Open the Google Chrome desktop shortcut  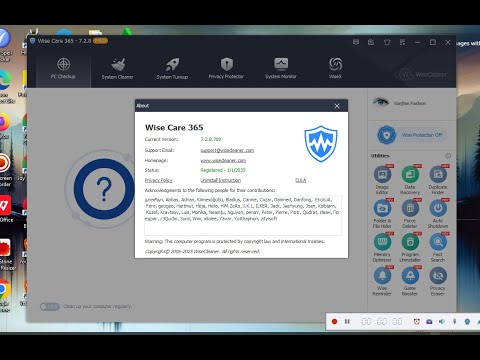5,295
